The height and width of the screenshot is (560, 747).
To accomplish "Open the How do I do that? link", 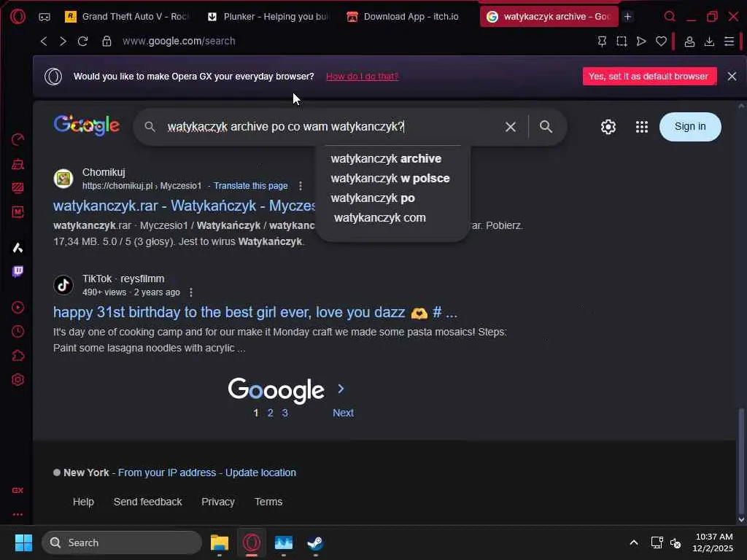I will point(362,77).
